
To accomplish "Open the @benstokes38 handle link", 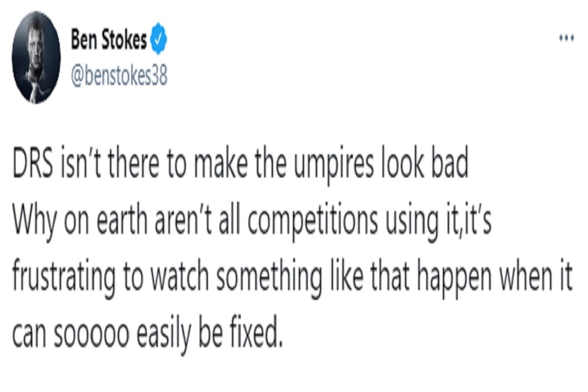I will pyautogui.click(x=119, y=76).
